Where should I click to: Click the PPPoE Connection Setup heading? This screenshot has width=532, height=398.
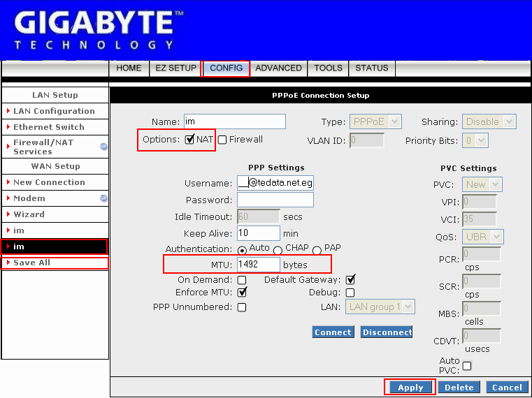click(321, 96)
